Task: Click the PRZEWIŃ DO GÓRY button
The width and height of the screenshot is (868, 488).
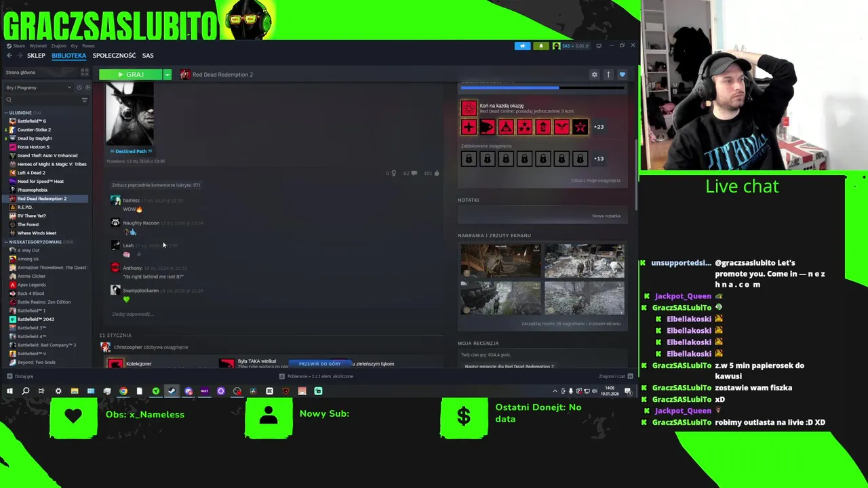Action: tap(320, 364)
